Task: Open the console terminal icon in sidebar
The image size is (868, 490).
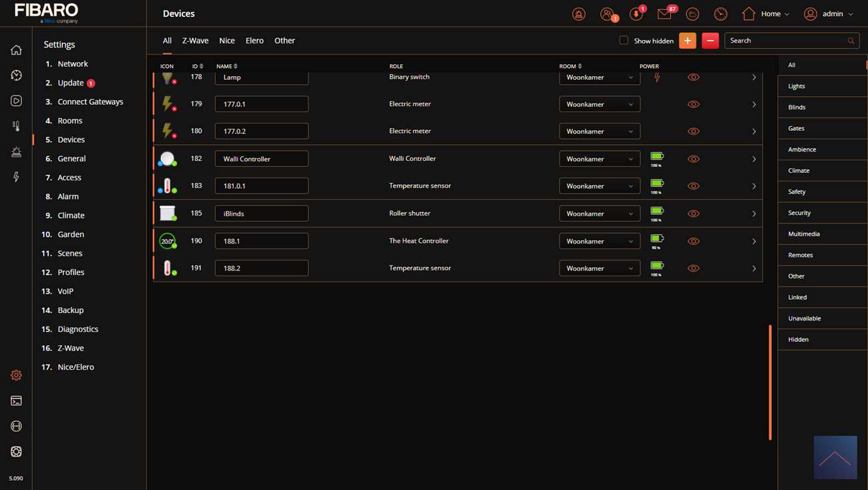Action: 16,401
